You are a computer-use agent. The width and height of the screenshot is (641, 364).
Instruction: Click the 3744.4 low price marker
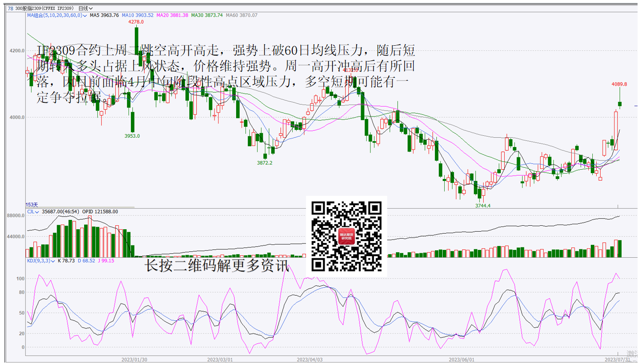pos(483,206)
